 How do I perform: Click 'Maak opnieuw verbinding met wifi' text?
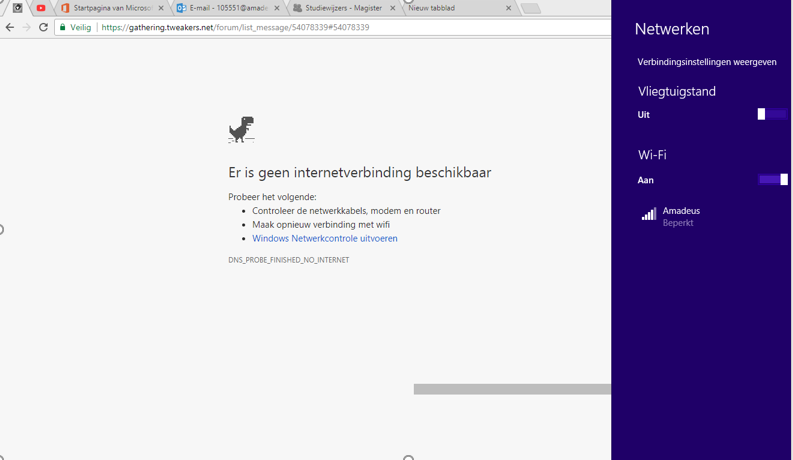321,224
